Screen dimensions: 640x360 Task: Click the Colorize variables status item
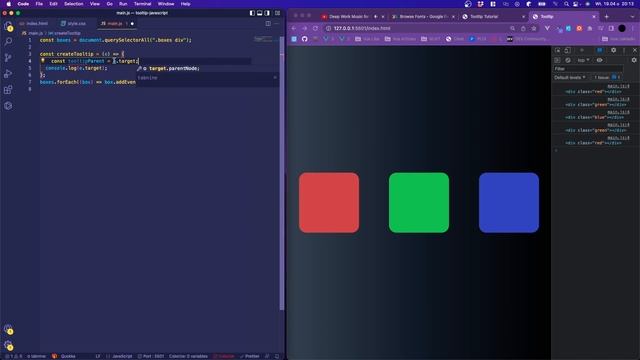click(188, 356)
